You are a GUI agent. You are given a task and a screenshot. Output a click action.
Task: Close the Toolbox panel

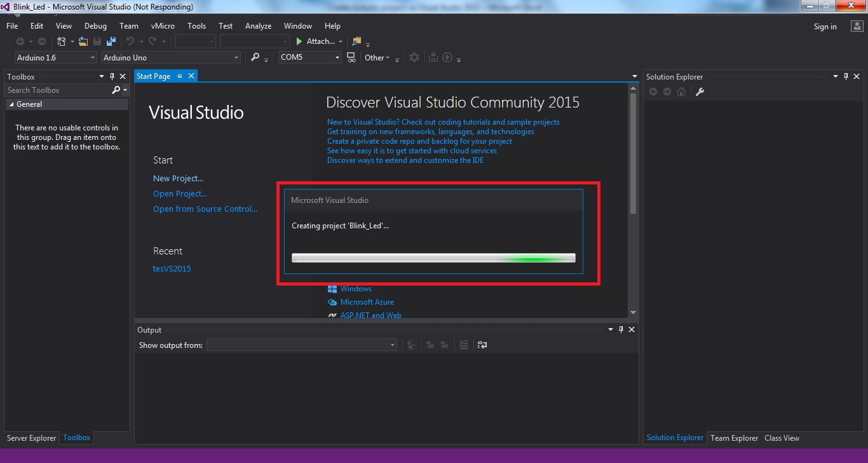pyautogui.click(x=123, y=76)
